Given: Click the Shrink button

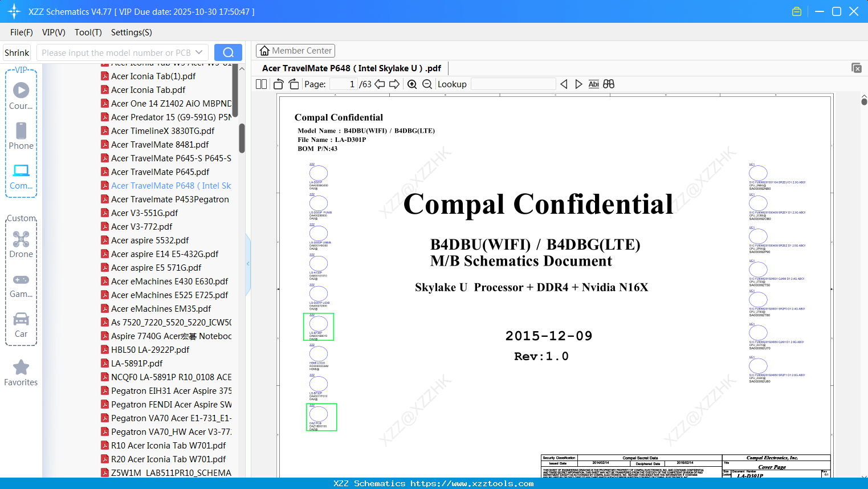Looking at the screenshot, I should pos(17,52).
